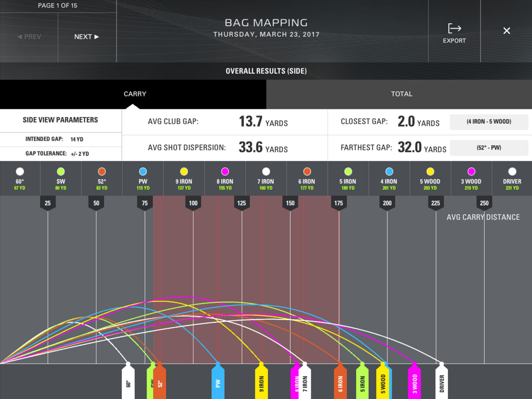This screenshot has height=399, width=532.
Task: Select the 7 Iron white landing flag
Action: 305,381
